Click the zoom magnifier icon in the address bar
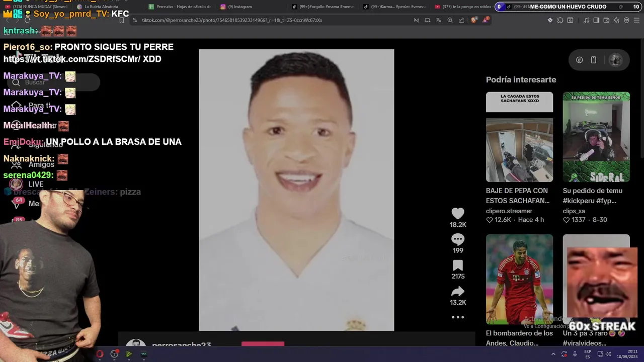Image resolution: width=644 pixels, height=362 pixels. 450,20
